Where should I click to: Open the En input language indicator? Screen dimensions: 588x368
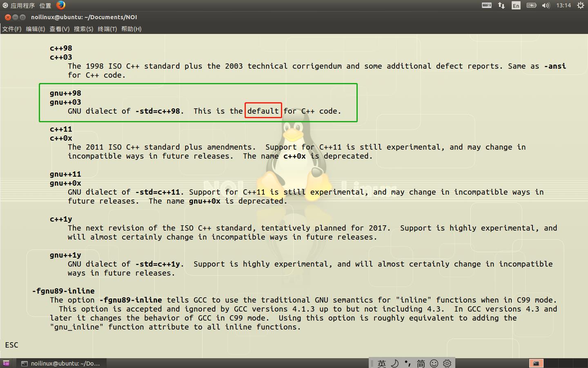(x=516, y=5)
